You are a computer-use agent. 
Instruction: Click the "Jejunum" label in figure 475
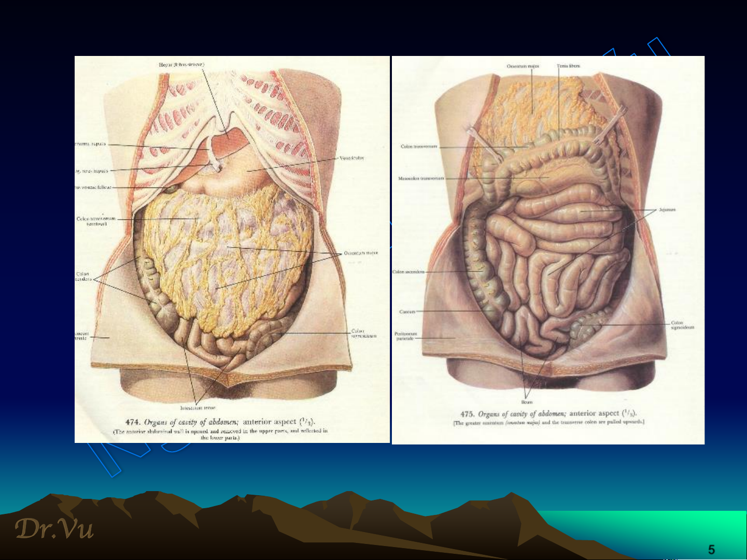667,210
